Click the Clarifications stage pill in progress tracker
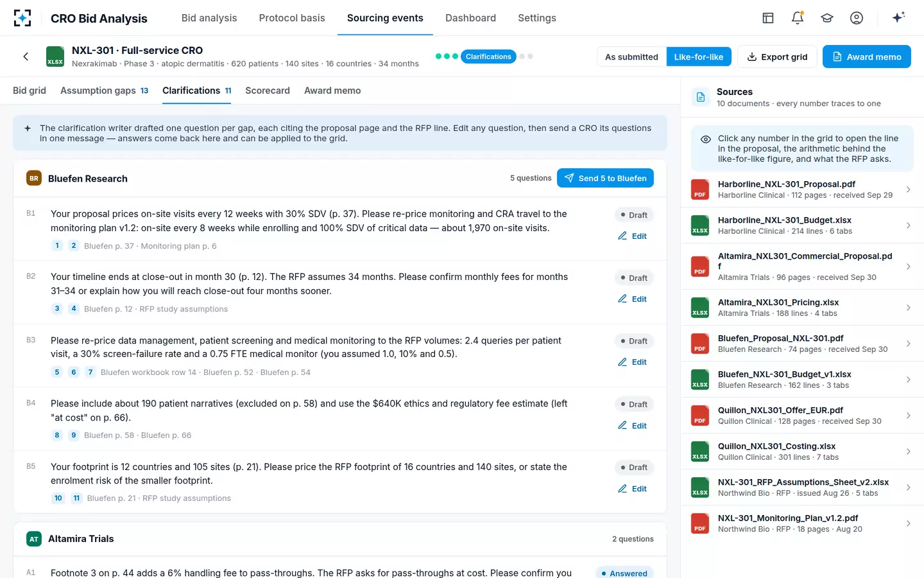The image size is (924, 578). coord(489,57)
